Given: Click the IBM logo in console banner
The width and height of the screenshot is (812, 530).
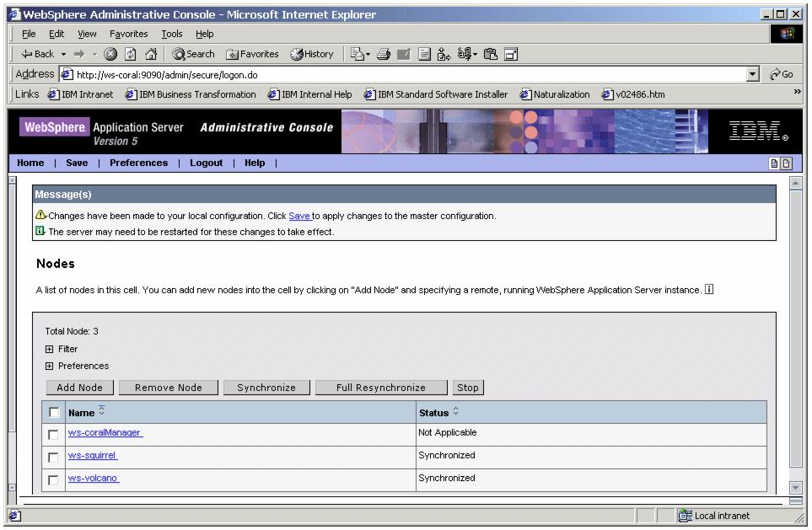Looking at the screenshot, I should pos(759,131).
